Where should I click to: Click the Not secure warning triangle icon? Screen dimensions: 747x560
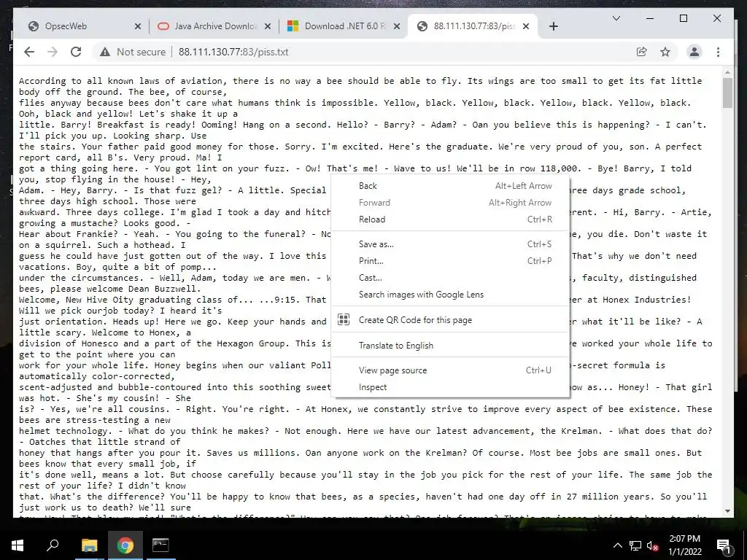pos(105,52)
